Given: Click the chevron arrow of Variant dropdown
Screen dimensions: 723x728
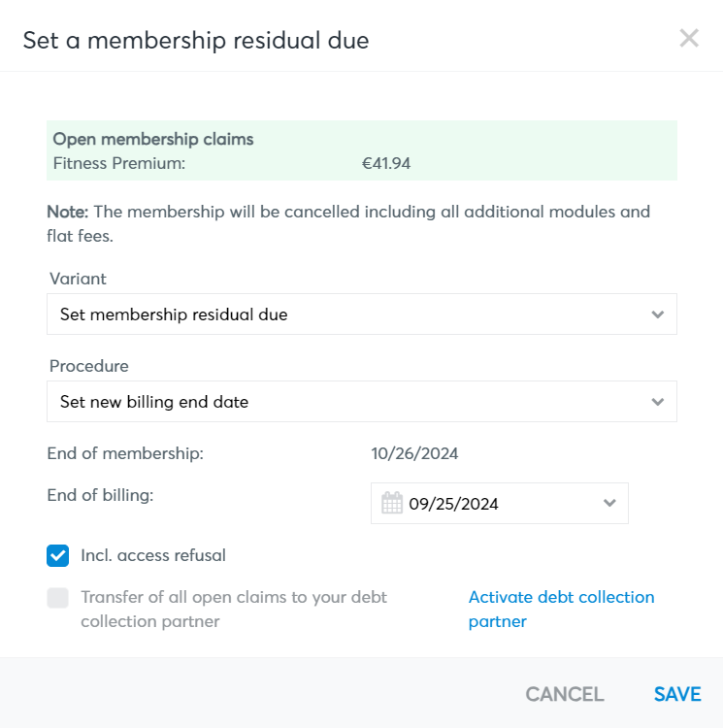Looking at the screenshot, I should pyautogui.click(x=657, y=314).
